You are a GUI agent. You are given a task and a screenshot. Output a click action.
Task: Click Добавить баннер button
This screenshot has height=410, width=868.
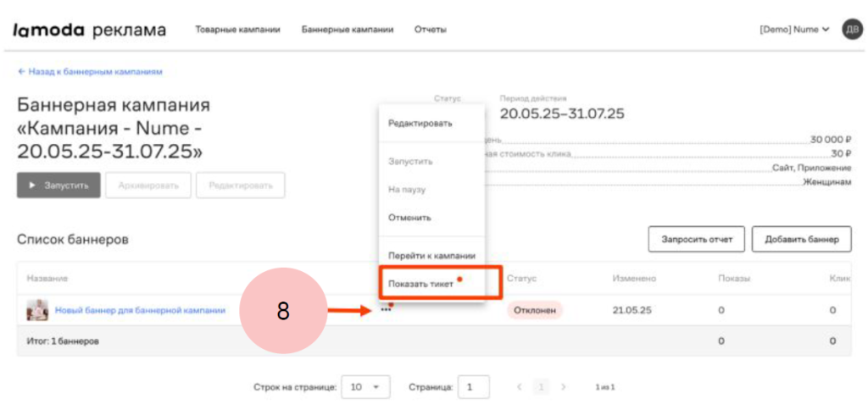(802, 239)
